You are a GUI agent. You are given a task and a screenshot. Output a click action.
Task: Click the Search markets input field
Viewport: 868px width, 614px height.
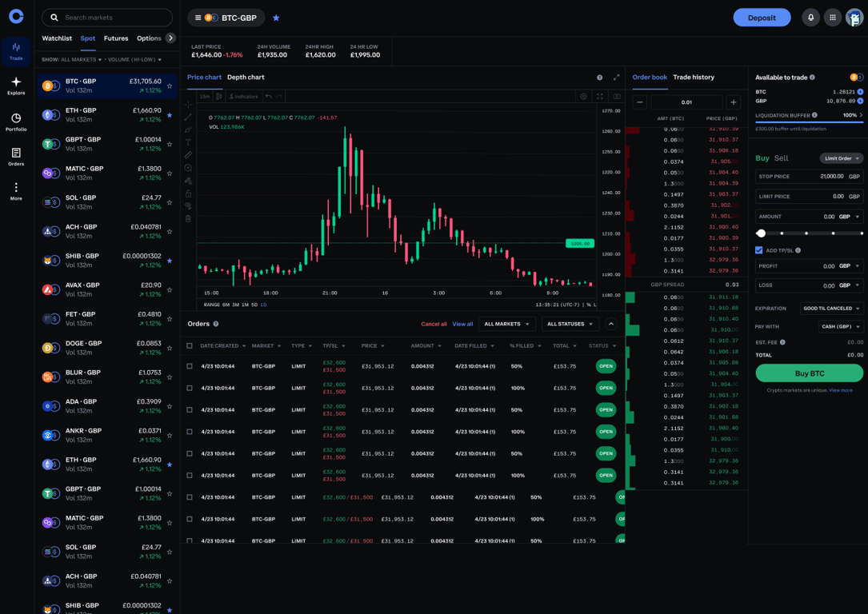[107, 17]
